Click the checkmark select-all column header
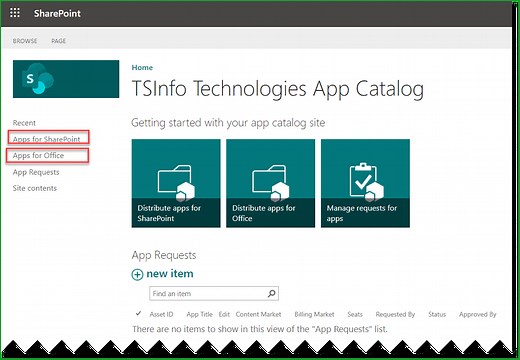 click(138, 313)
